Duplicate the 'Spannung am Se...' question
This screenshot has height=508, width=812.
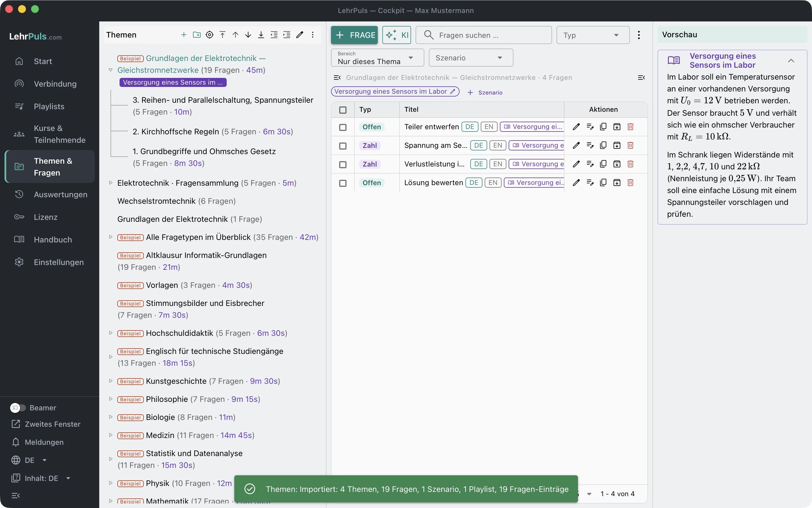pyautogui.click(x=603, y=145)
